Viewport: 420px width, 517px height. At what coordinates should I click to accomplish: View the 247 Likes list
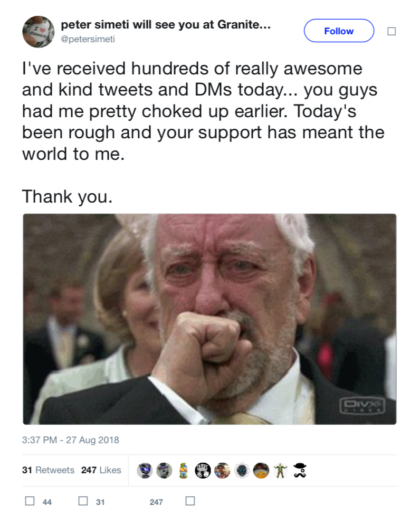pos(101,470)
